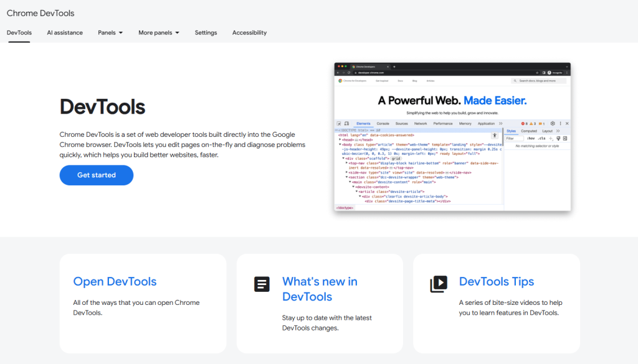Expand the Panels dropdown menu
638x364 pixels.
110,32
